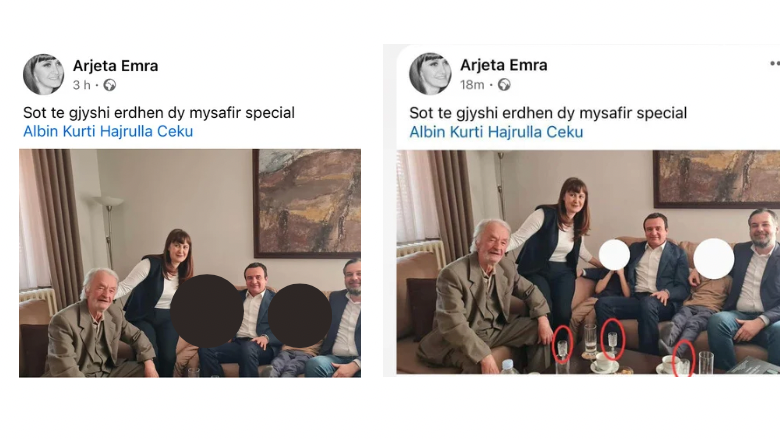Screen dimensions: 780x439
Task: Click the caption text of the 3 h post
Action: pos(159,113)
